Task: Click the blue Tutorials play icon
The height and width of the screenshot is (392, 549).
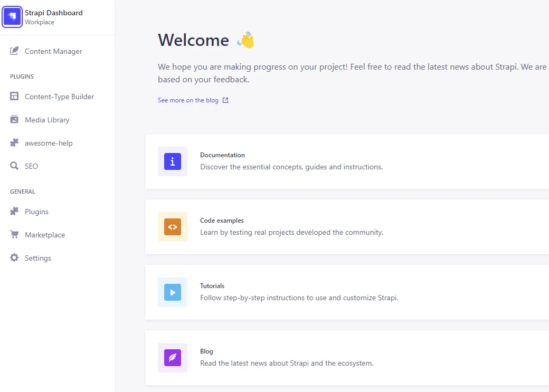Action: tap(173, 292)
